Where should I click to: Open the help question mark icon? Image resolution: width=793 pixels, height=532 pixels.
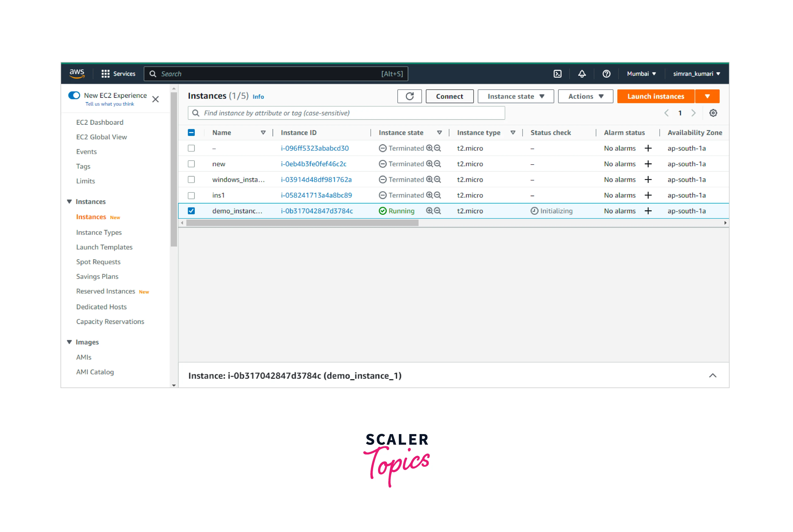coord(606,74)
